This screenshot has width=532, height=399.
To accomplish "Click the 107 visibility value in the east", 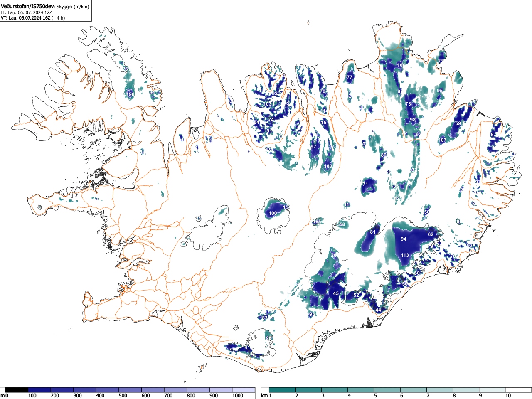I will pyautogui.click(x=443, y=140).
